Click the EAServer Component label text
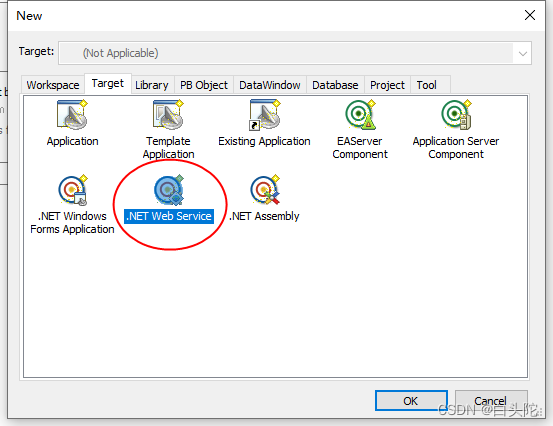Viewport: 553px width, 426px height. tap(360, 148)
